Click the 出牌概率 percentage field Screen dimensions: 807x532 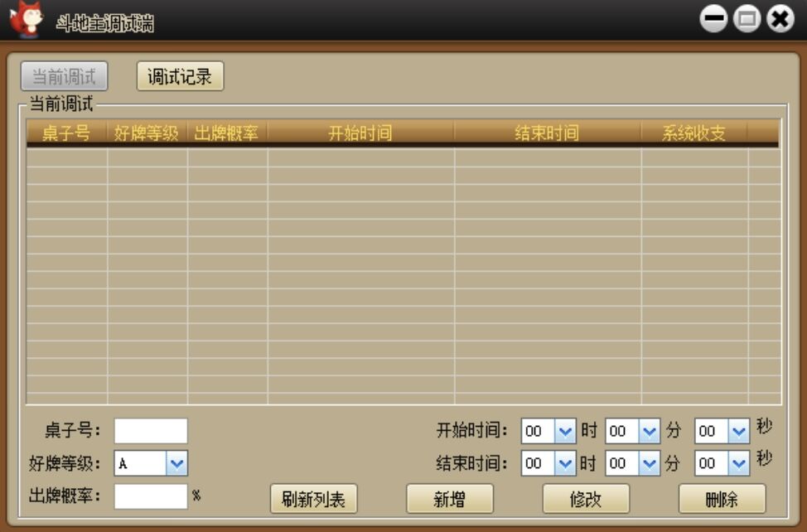[151, 496]
